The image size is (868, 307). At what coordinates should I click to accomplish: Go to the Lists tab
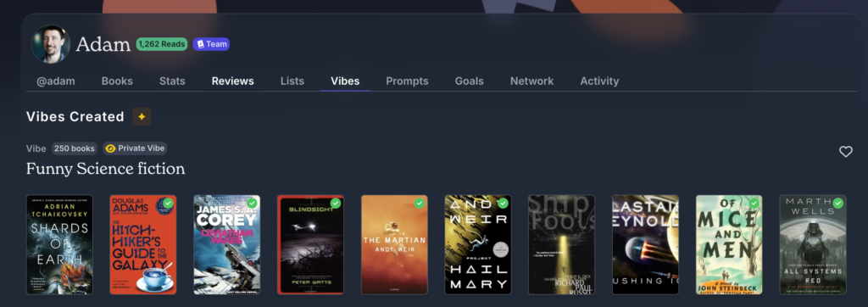(x=292, y=81)
